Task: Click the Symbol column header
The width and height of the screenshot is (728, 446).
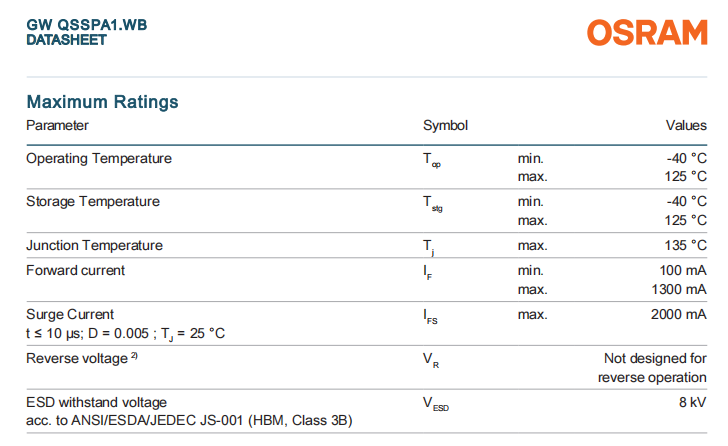Action: click(445, 126)
